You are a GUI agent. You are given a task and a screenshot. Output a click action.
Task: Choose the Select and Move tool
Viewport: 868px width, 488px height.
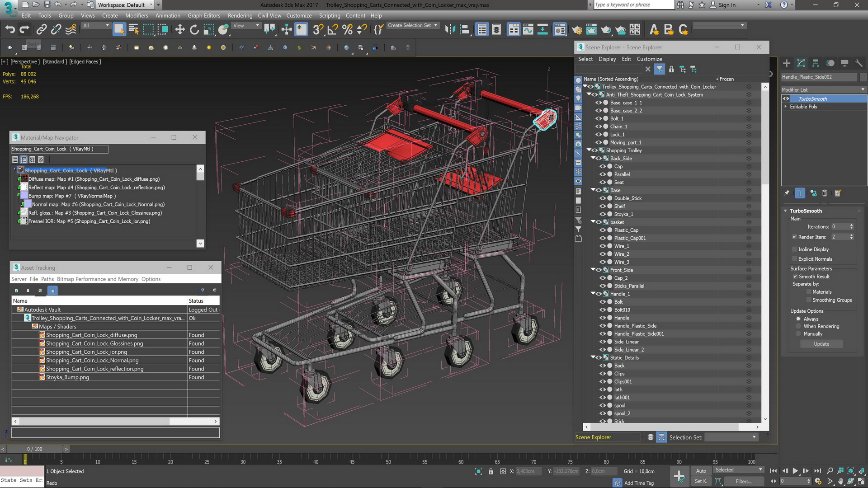tap(179, 30)
